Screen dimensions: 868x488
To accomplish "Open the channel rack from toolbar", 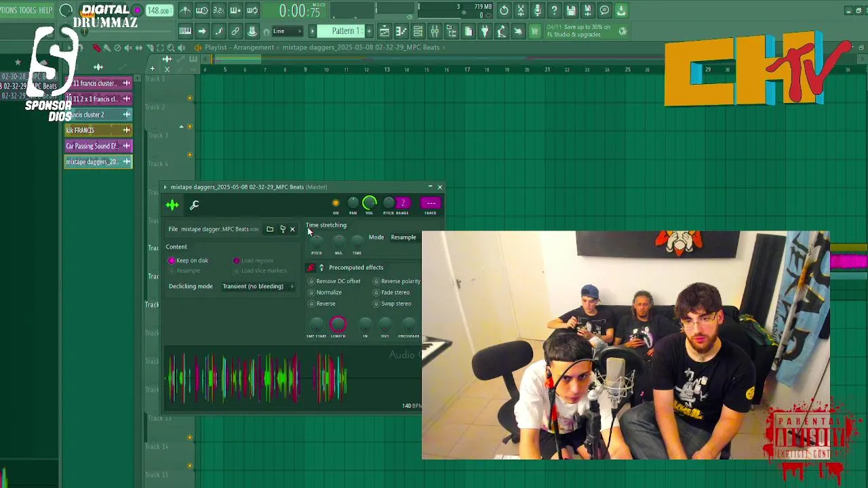I will pyautogui.click(x=418, y=31).
